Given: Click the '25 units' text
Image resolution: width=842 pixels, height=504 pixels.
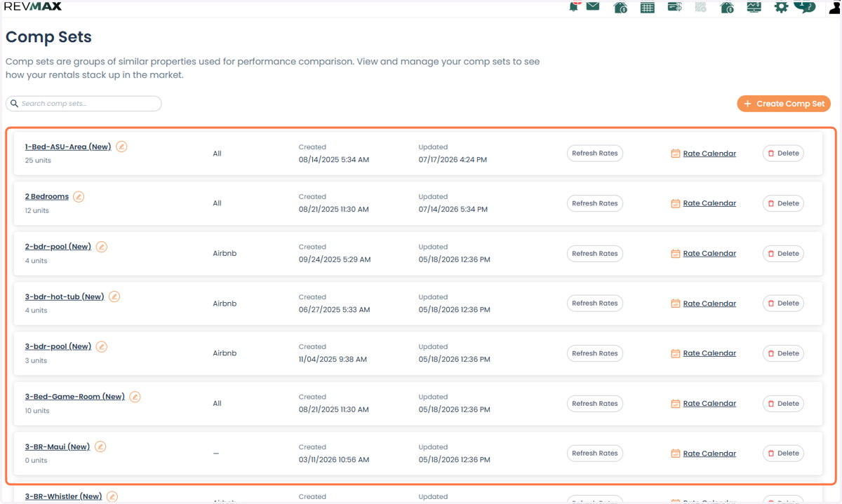Looking at the screenshot, I should pyautogui.click(x=38, y=161).
